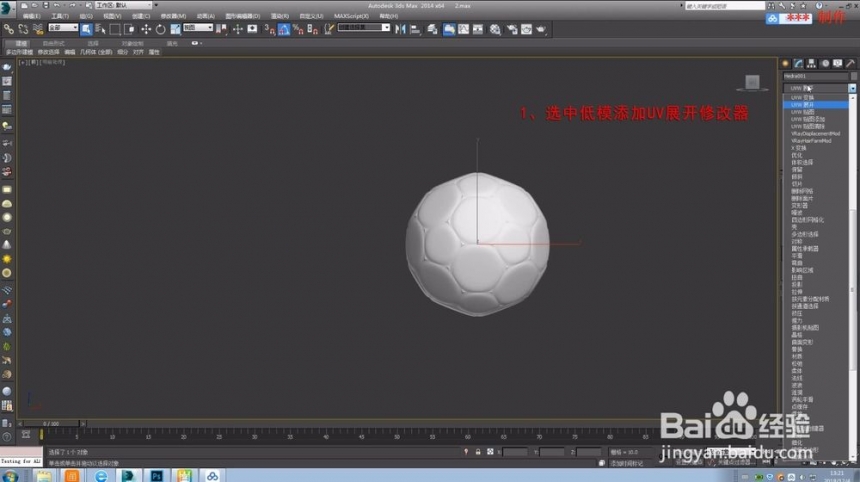Select highlighted UVW unwrap modifier entry

pyautogui.click(x=816, y=104)
